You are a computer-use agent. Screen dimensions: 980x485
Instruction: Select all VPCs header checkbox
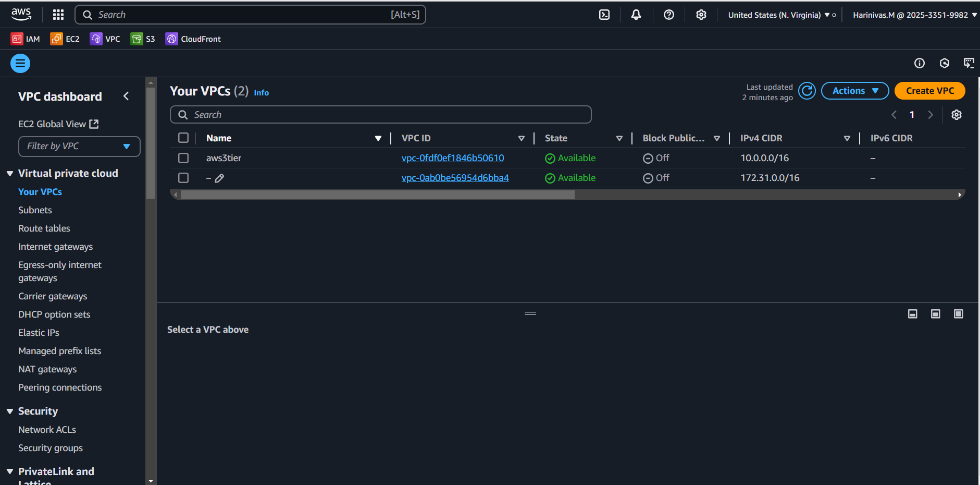tap(183, 138)
